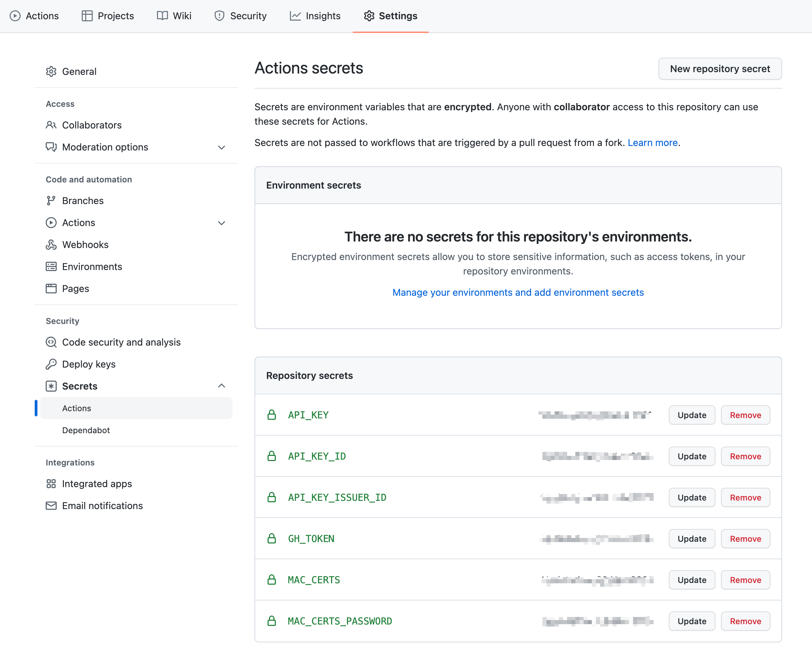Open Deploy keys settings
812x652 pixels.
click(136, 364)
